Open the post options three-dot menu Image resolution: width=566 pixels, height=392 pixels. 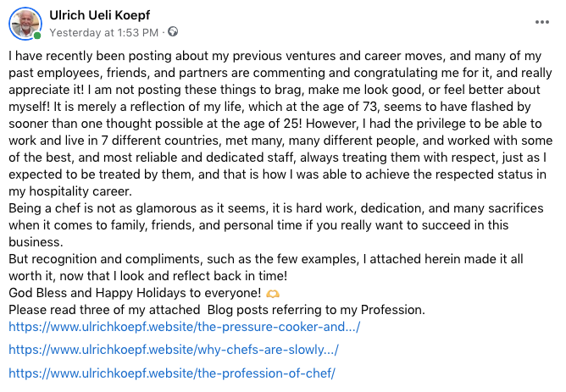[542, 22]
